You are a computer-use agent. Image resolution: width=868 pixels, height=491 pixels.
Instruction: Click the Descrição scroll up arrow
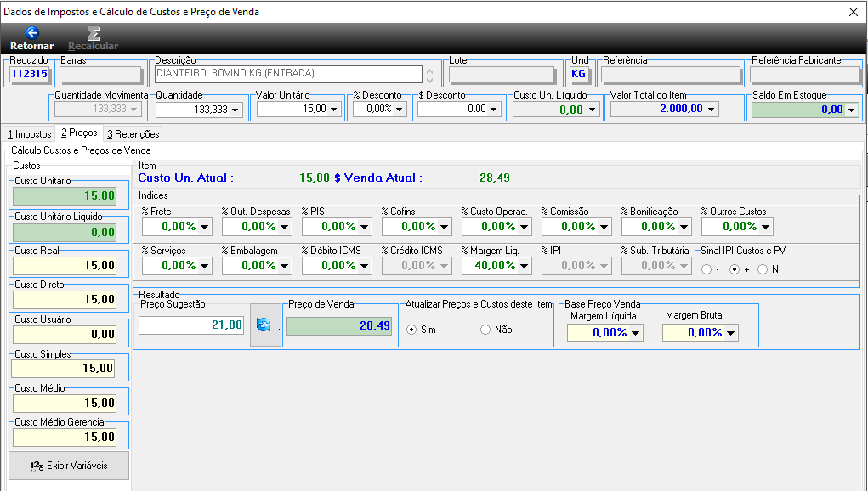[430, 70]
